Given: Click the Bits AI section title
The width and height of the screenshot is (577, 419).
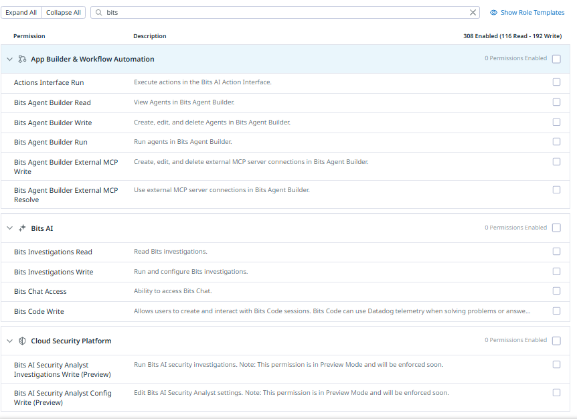Looking at the screenshot, I should 42,228.
